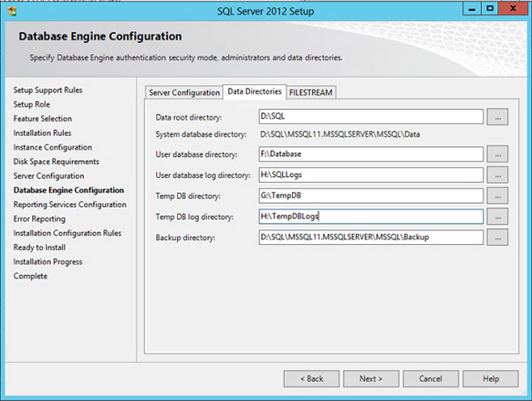Cancel the SQL Server setup

tap(431, 378)
